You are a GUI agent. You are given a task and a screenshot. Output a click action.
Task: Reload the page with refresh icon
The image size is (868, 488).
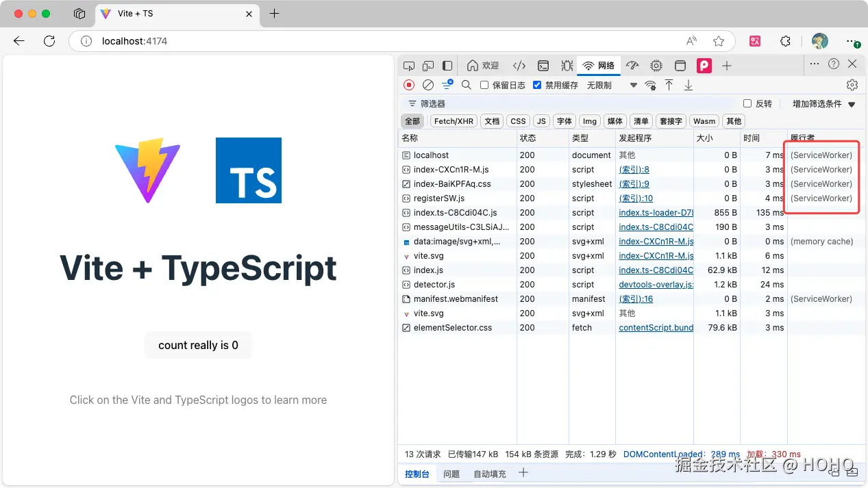49,41
